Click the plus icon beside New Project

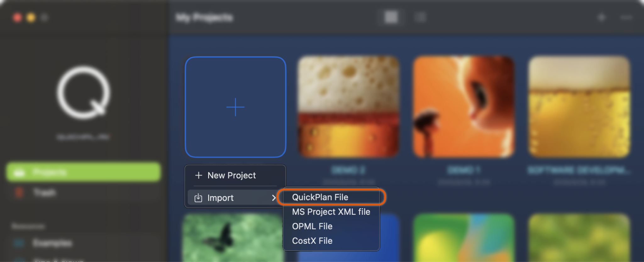[198, 175]
